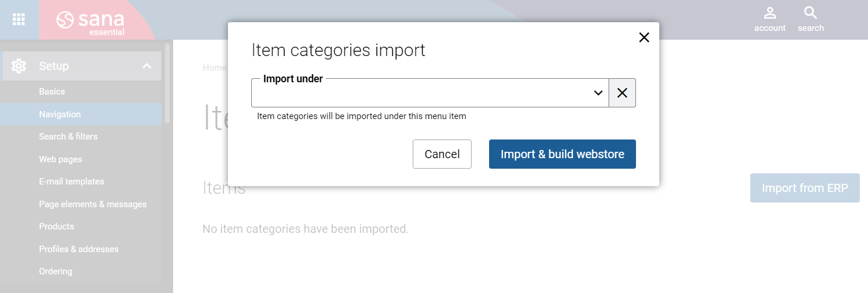The height and width of the screenshot is (293, 868).
Task: Expand the Import under dropdown arrow
Action: coord(598,93)
